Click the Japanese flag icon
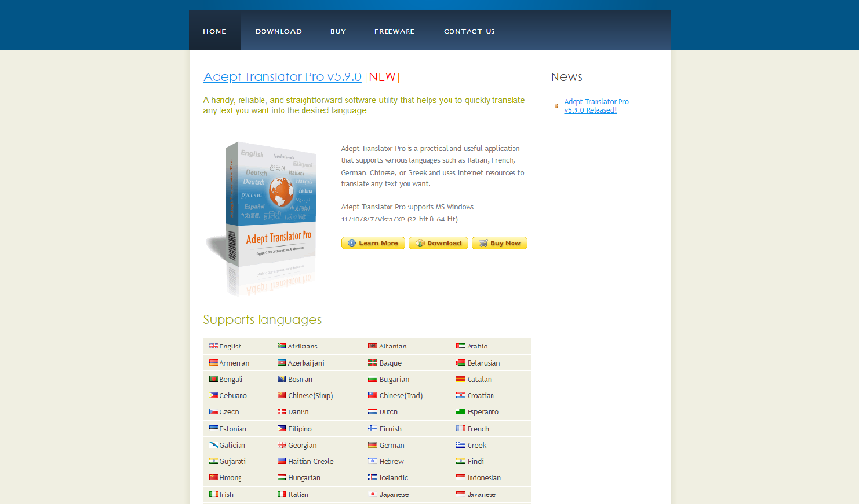This screenshot has height=504, width=859. [x=372, y=494]
